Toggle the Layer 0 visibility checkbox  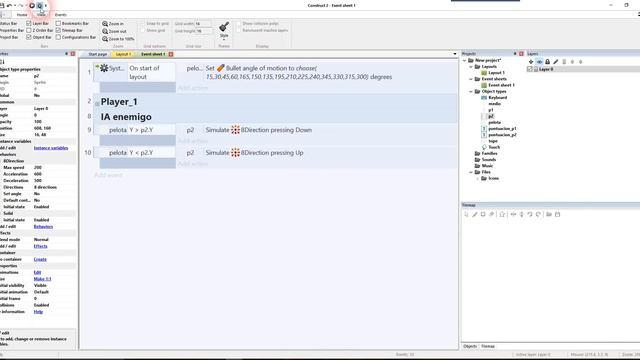(530, 69)
